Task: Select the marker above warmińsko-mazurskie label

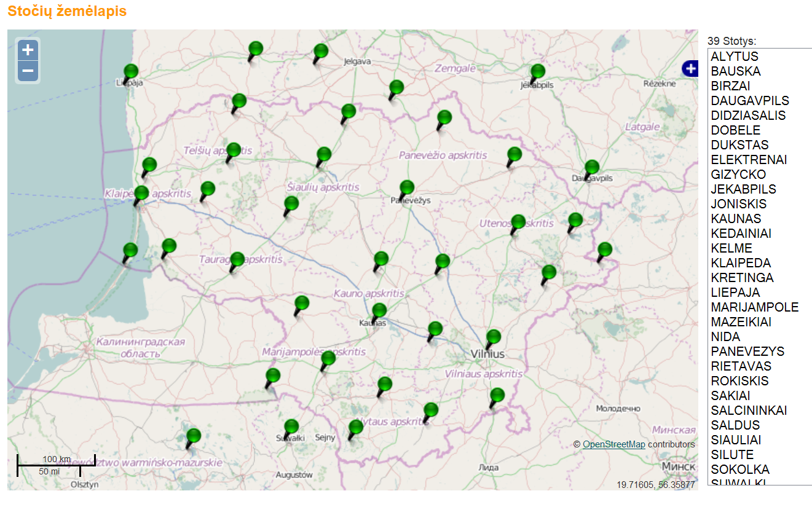Action: [x=192, y=439]
